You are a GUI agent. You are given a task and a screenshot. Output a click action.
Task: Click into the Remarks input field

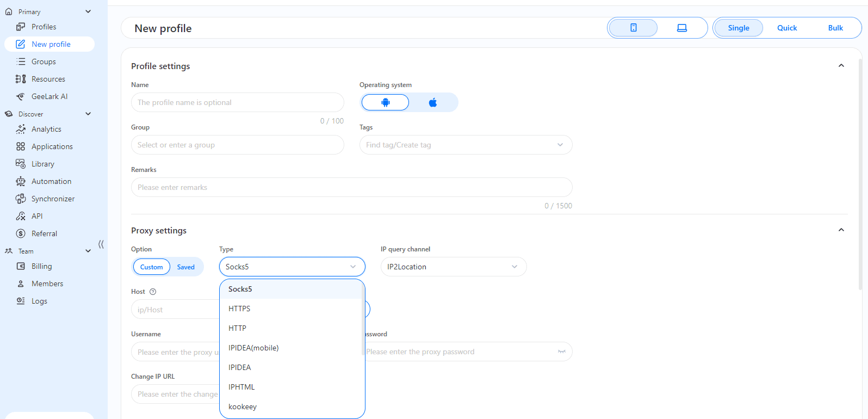[351, 187]
